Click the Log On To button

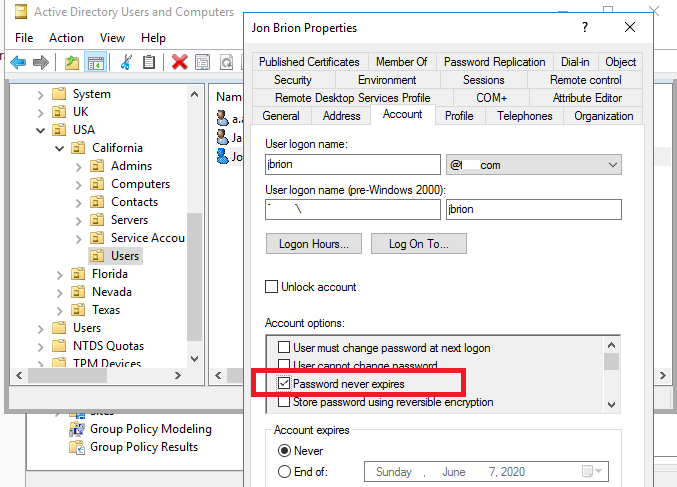point(419,244)
